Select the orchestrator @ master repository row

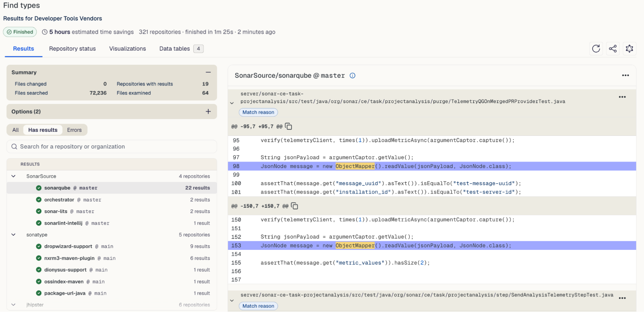(112, 200)
